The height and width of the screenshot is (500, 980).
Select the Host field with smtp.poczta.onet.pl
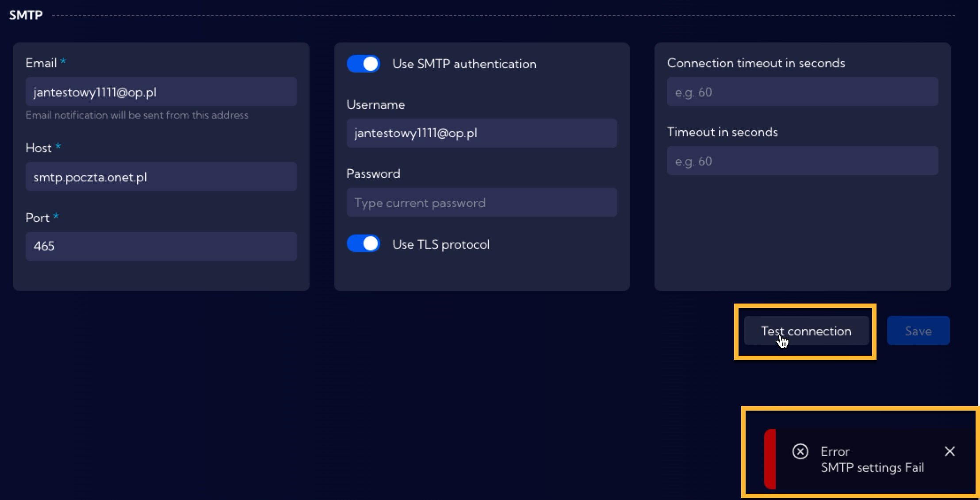point(161,177)
